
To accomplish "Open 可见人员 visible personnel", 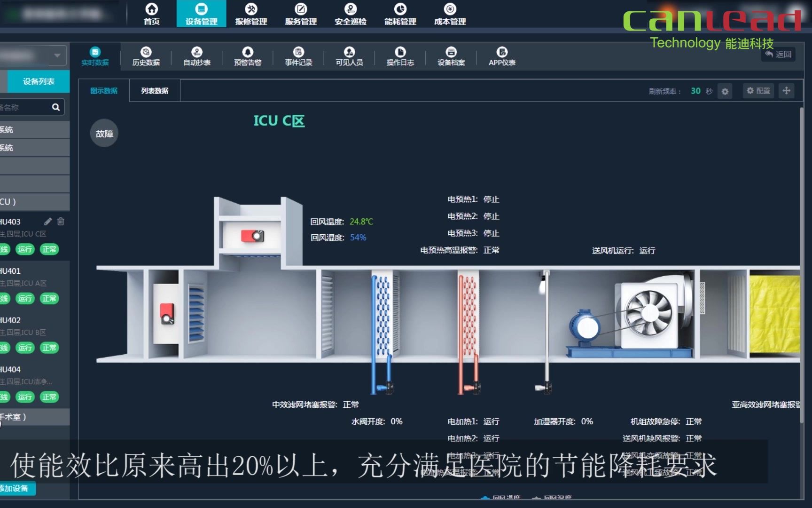I will tap(349, 56).
